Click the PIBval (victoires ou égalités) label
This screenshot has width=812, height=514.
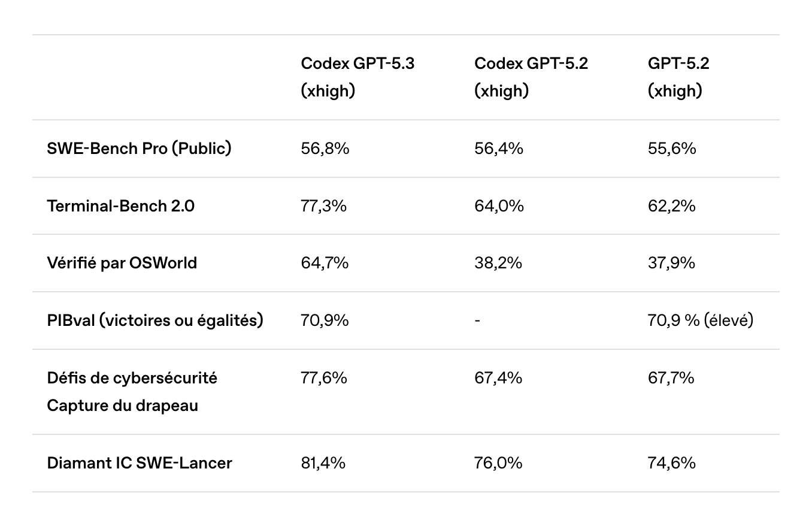[x=155, y=321]
